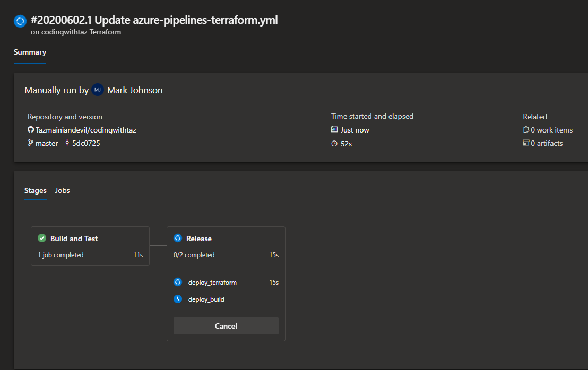Open the deploy_terraform job
This screenshot has height=370, width=588.
(212, 283)
